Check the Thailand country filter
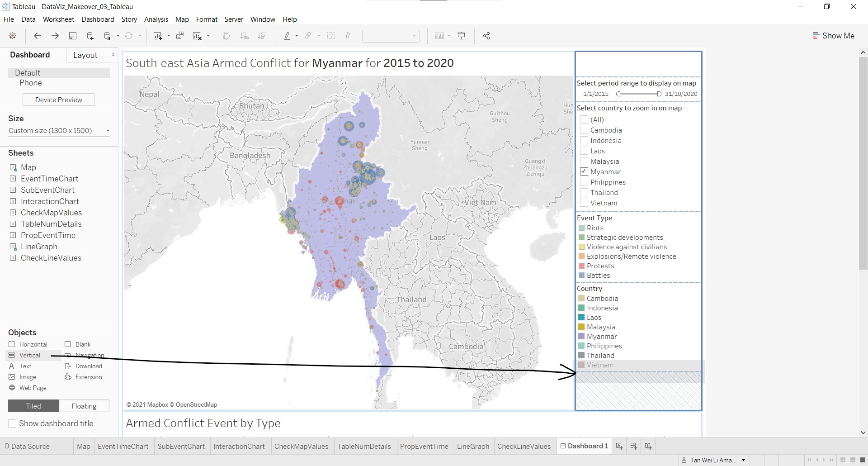The height and width of the screenshot is (466, 868). (584, 193)
